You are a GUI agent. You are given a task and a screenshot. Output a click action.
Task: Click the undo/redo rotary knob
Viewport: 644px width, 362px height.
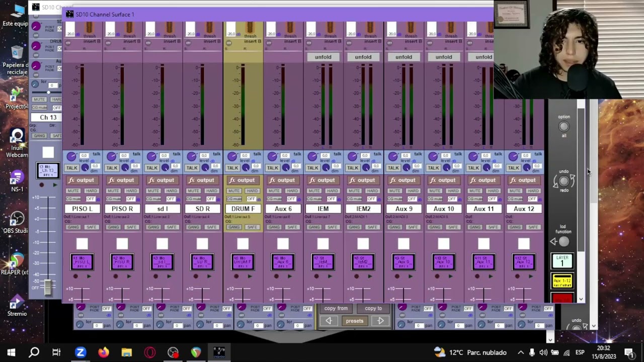(563, 181)
